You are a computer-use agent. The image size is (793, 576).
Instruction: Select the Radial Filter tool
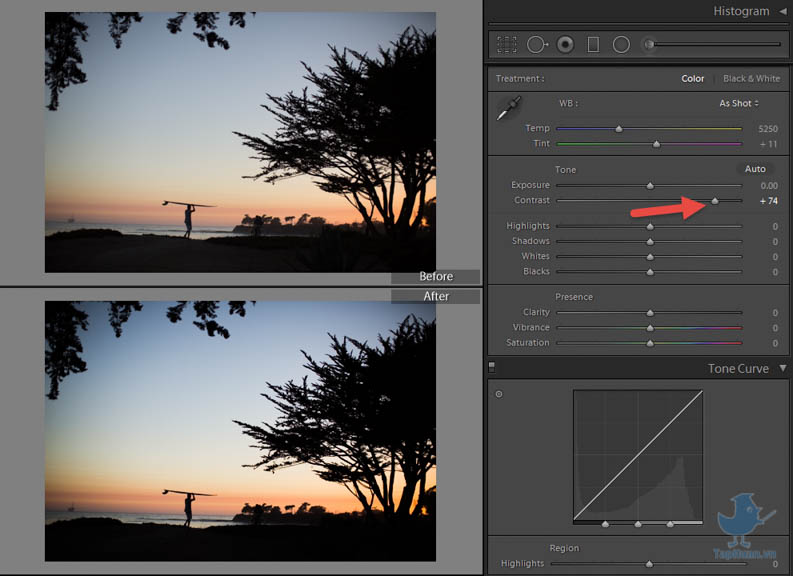pos(621,45)
